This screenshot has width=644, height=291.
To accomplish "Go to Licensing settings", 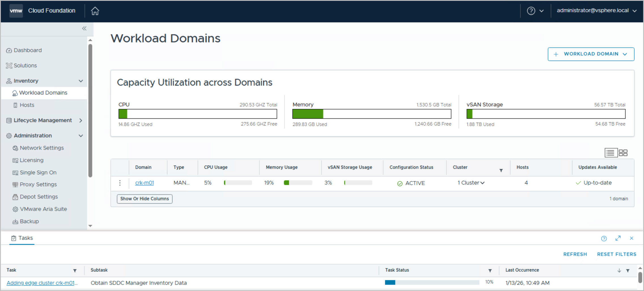I will coord(31,160).
